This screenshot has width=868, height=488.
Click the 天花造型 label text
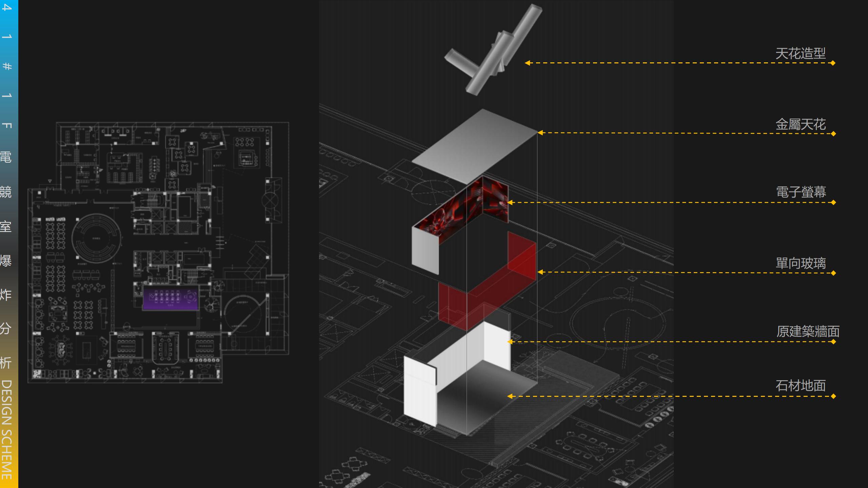pyautogui.click(x=800, y=54)
